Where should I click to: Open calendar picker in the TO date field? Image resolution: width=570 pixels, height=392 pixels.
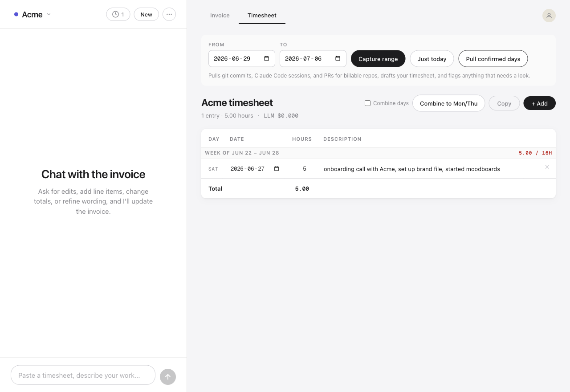[338, 59]
